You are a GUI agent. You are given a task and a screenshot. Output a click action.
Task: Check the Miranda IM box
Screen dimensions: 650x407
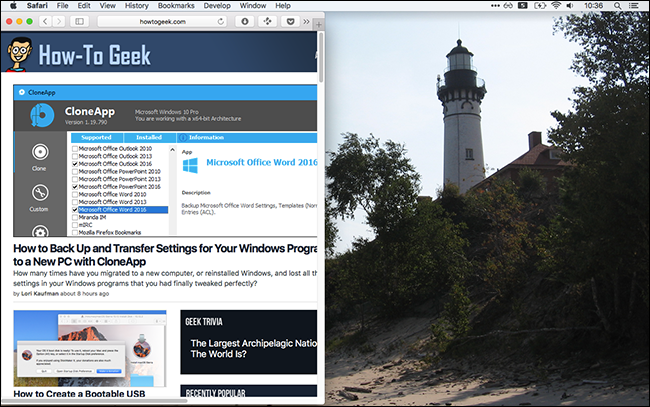click(x=75, y=217)
